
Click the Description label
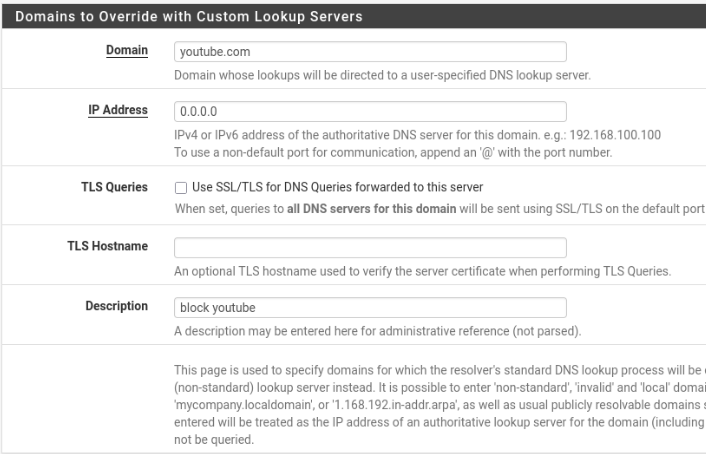pyautogui.click(x=117, y=306)
